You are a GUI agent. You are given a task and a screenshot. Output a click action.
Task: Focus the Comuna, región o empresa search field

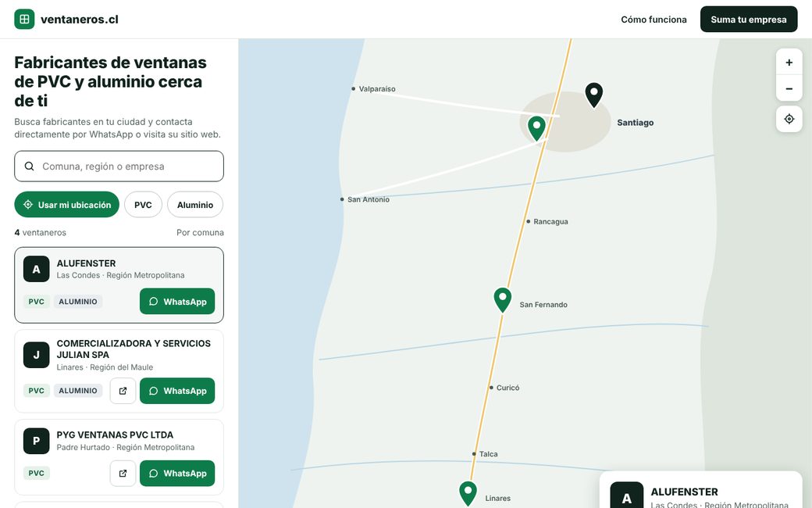[119, 166]
